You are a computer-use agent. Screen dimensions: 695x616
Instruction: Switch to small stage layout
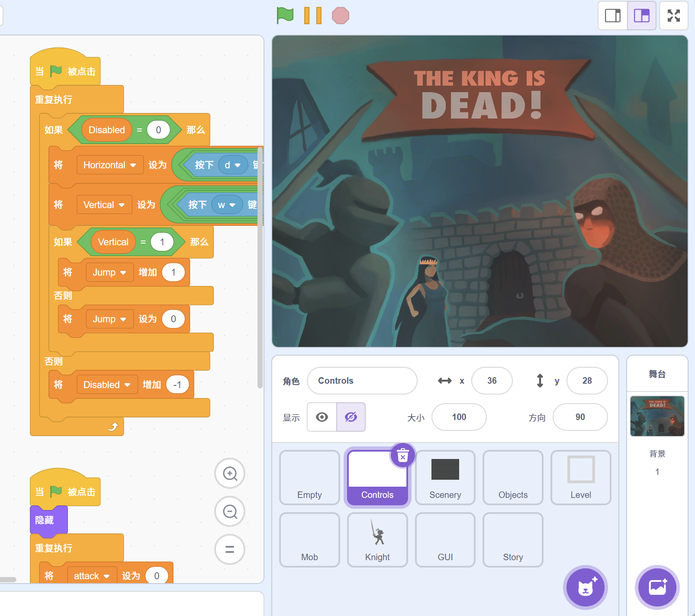(613, 16)
